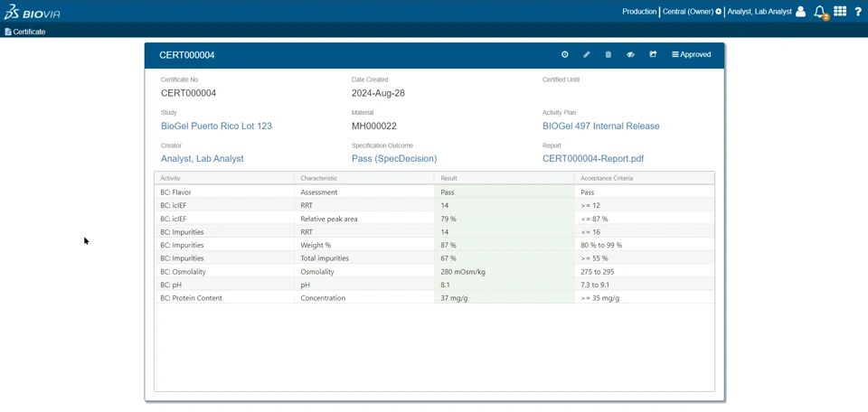Open the help question mark
The width and height of the screenshot is (868, 412).
[x=858, y=12]
